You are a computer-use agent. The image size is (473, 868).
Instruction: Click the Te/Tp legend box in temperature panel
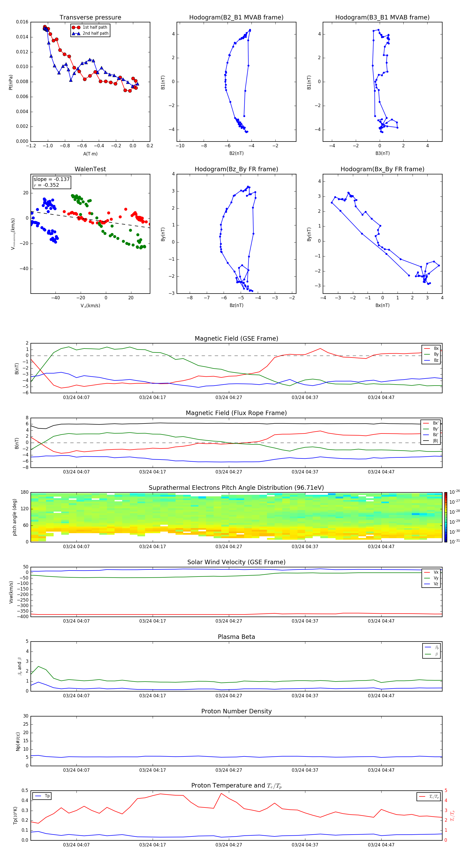click(429, 796)
